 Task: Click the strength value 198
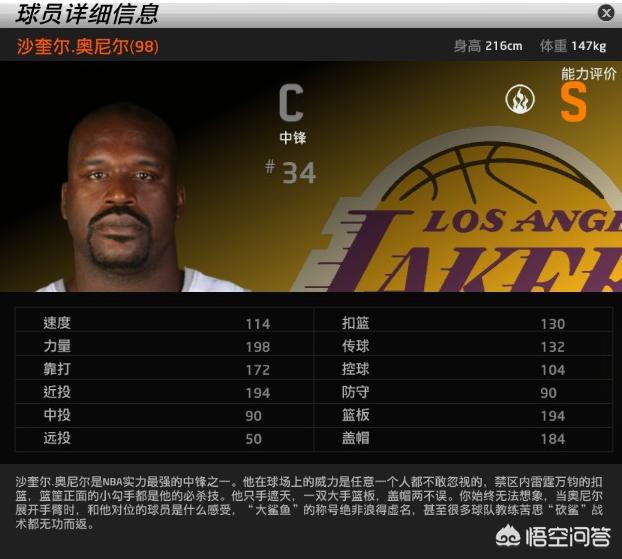click(x=258, y=347)
